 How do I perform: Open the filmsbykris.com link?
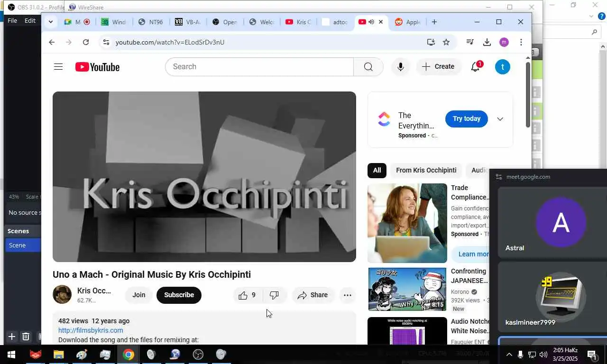[x=91, y=330]
